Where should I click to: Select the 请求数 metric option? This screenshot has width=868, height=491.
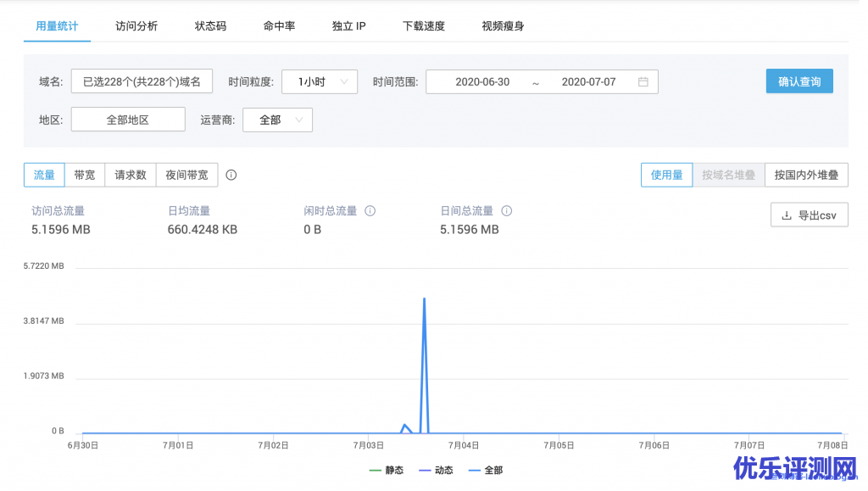coord(131,176)
